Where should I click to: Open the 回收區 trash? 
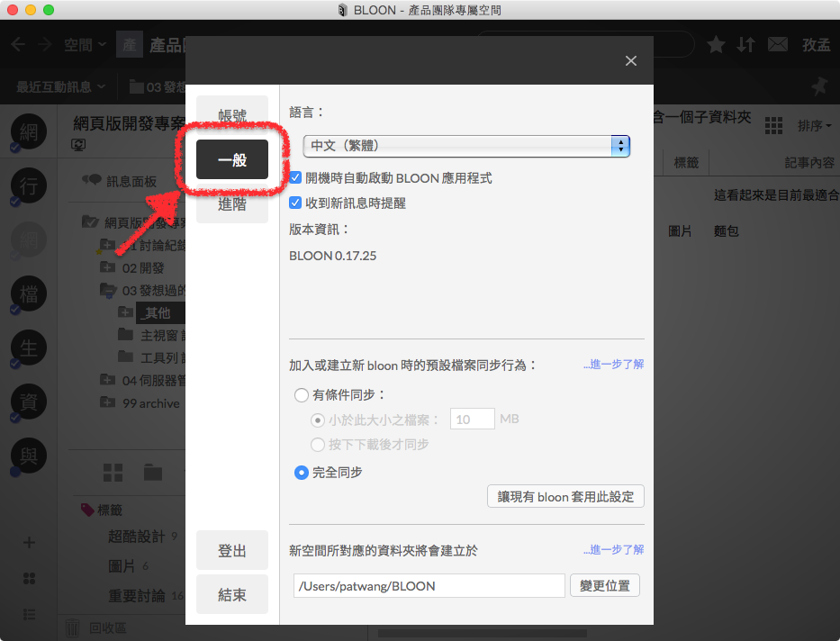pos(96,628)
